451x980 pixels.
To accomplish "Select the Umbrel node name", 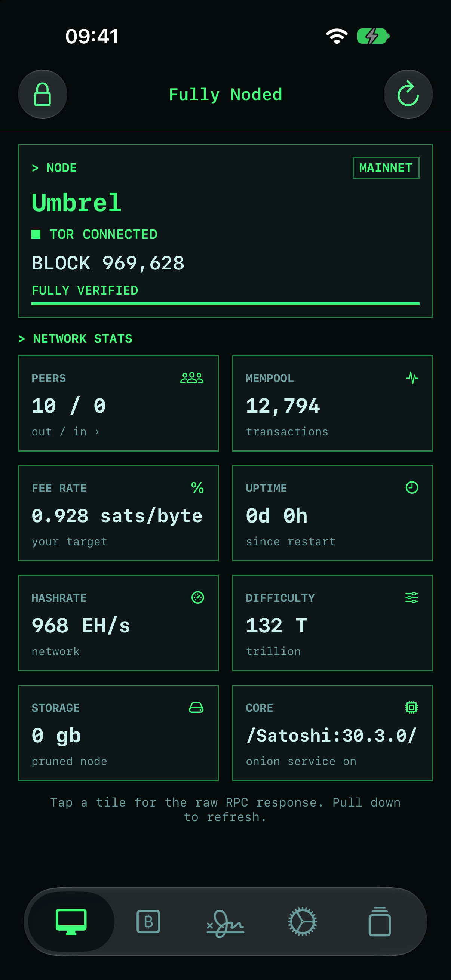I will pyautogui.click(x=77, y=203).
